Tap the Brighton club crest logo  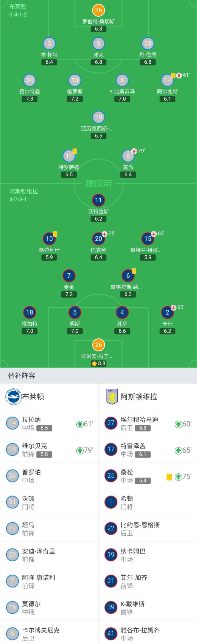tap(14, 397)
